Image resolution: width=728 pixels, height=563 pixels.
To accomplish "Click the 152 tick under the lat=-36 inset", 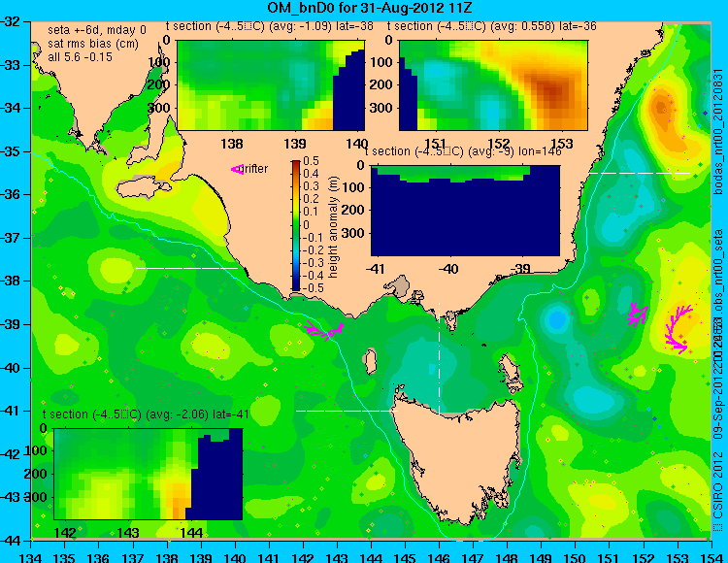I will (x=500, y=144).
